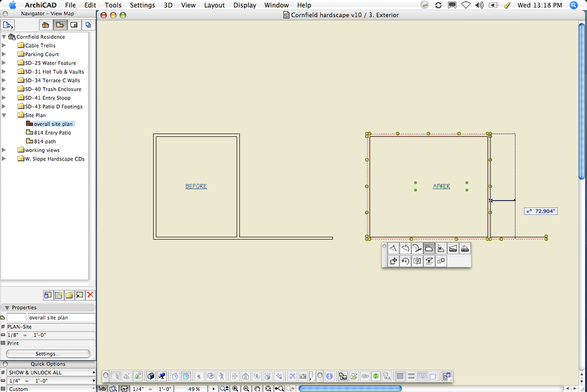This screenshot has width=587, height=392.
Task: Collapse the Cornfield Residence root tree
Action: pos(4,36)
